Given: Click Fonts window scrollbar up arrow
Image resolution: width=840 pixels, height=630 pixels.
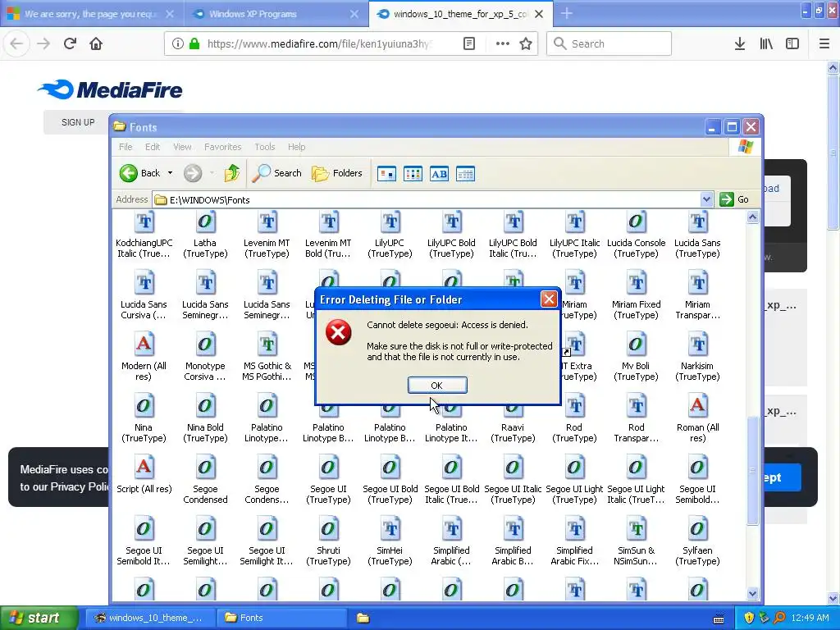Looking at the screenshot, I should tap(753, 217).
